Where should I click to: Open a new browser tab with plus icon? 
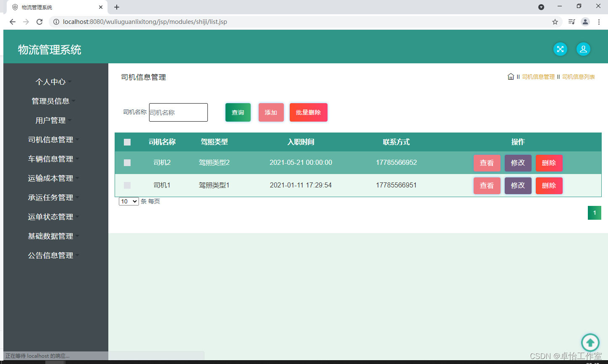[x=117, y=7]
